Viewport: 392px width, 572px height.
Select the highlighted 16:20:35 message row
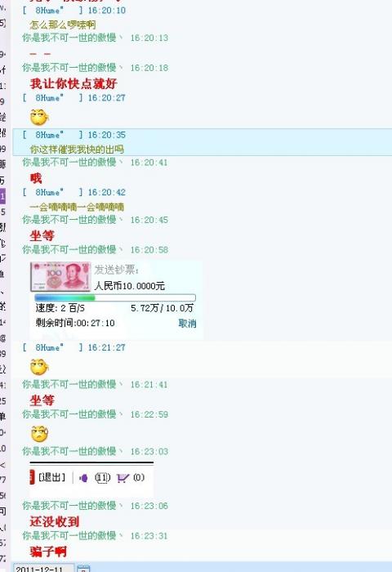click(x=203, y=142)
